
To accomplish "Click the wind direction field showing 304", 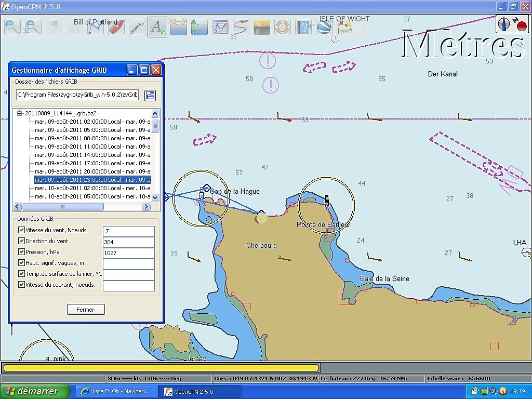I will pos(129,242).
